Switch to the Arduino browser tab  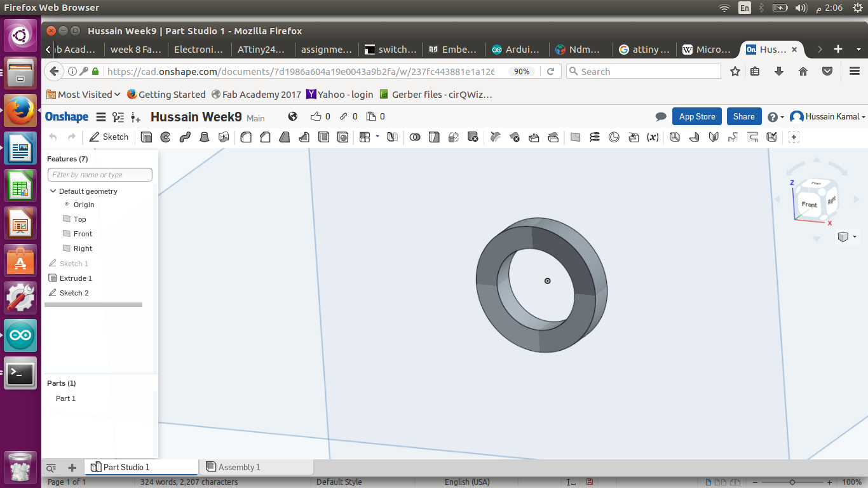[x=517, y=49]
